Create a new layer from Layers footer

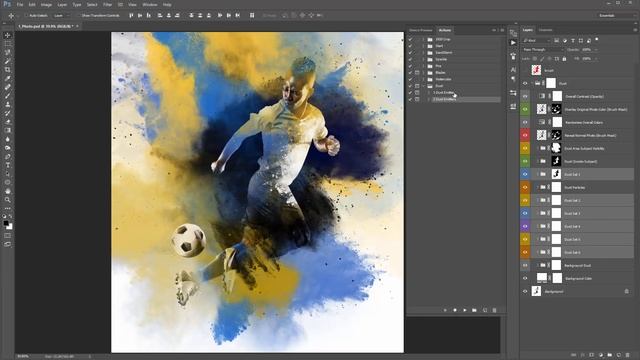618,355
